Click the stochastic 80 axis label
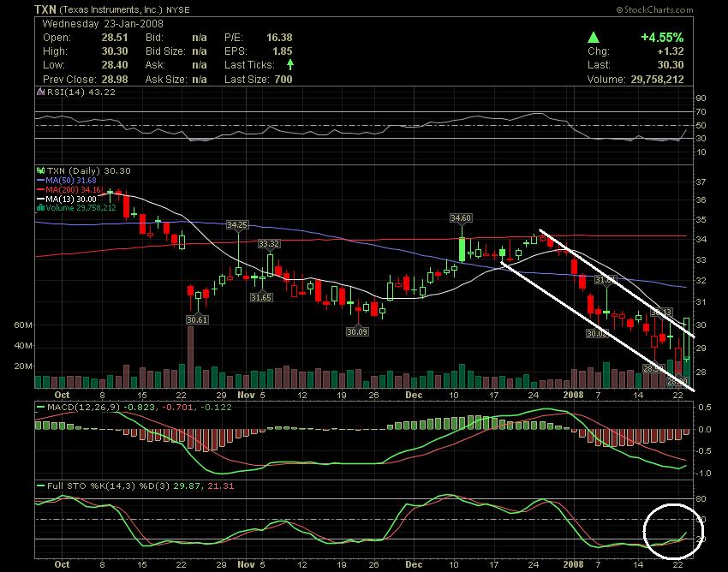 pyautogui.click(x=701, y=499)
